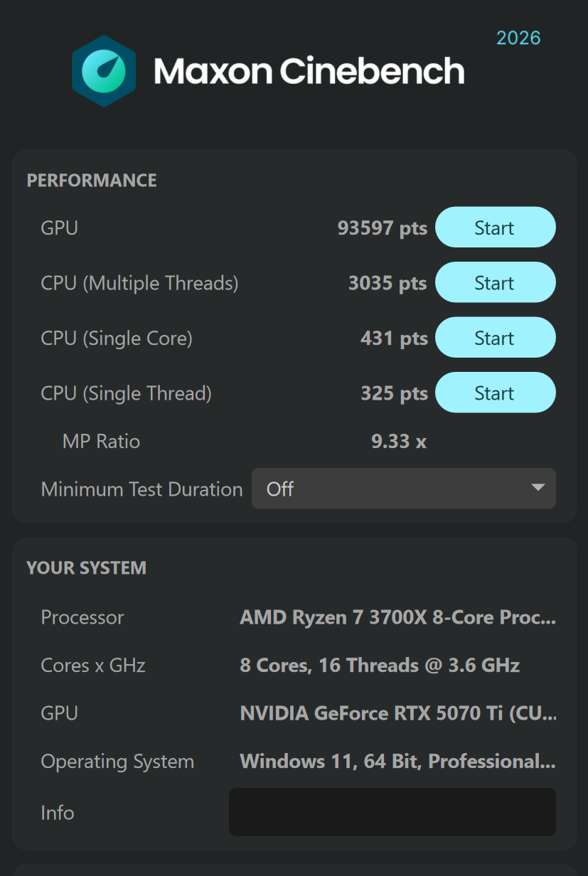The width and height of the screenshot is (588, 876).
Task: Click the Maxon Cinebench title text
Action: click(x=309, y=71)
